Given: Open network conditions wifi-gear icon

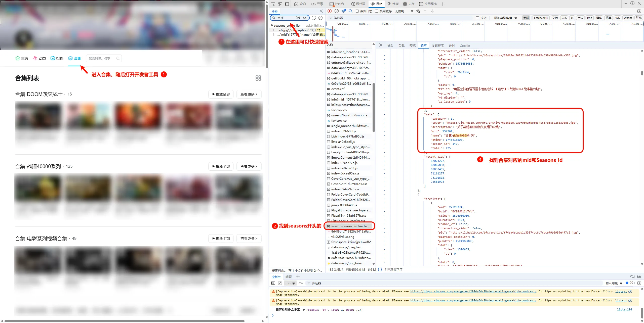Looking at the screenshot, I should (x=418, y=11).
